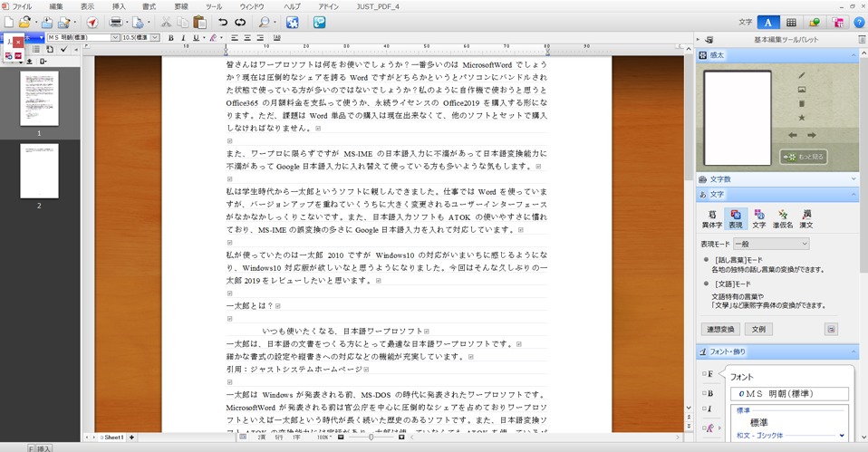Select the page 1 thumbnail
The width and height of the screenshot is (868, 452).
(39, 98)
